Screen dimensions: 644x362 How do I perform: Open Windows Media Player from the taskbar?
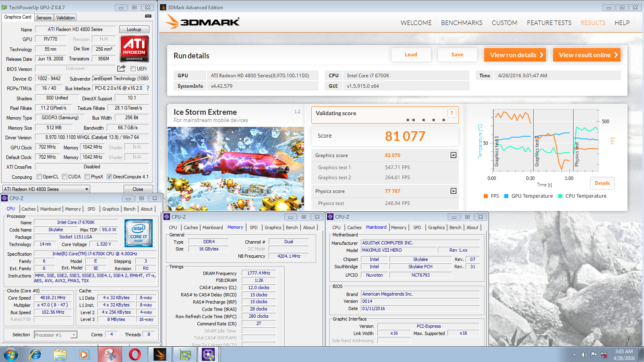click(84, 354)
